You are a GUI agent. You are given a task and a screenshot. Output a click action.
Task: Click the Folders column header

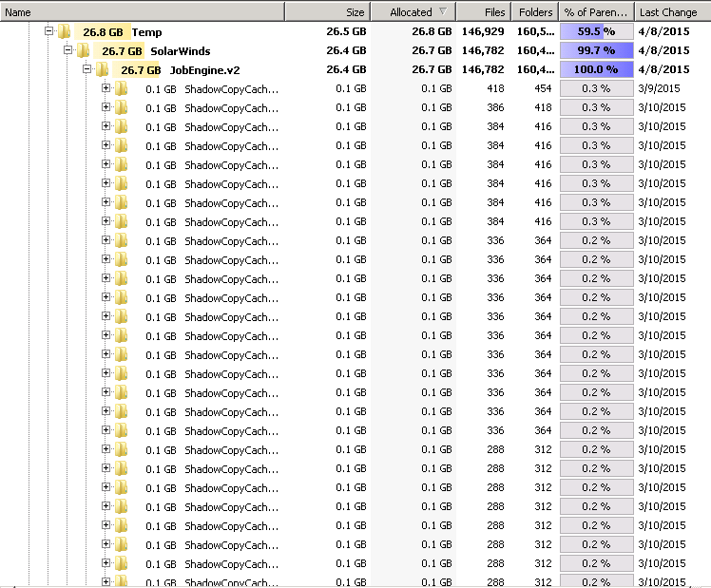(x=535, y=12)
